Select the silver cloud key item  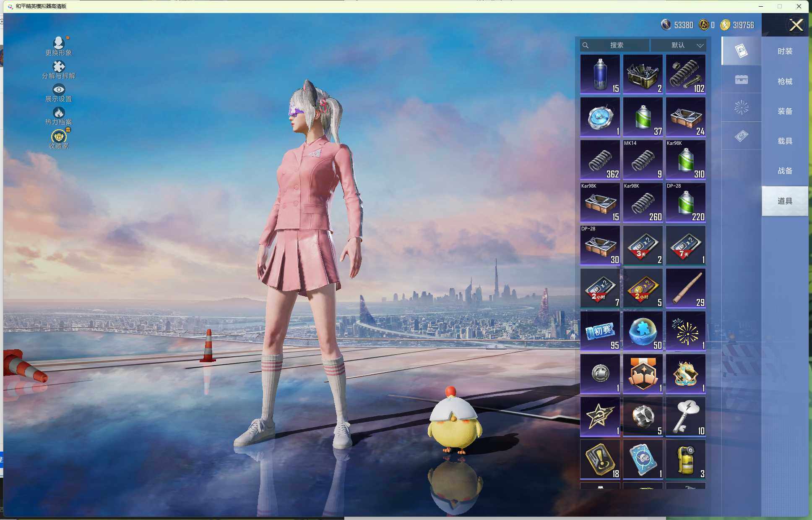coord(685,416)
